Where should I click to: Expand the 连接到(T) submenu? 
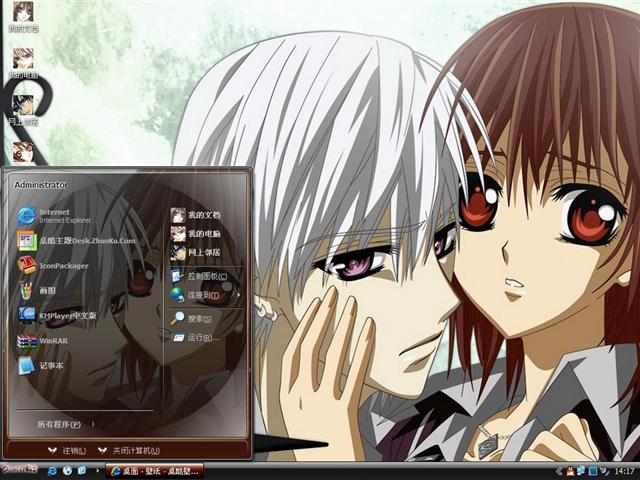(205, 295)
